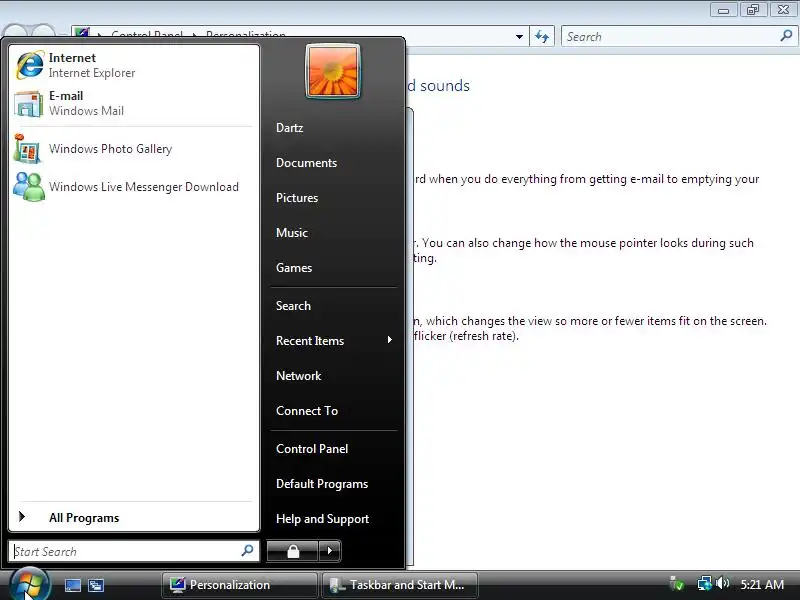Open Windows Live Messenger Download

tap(134, 187)
